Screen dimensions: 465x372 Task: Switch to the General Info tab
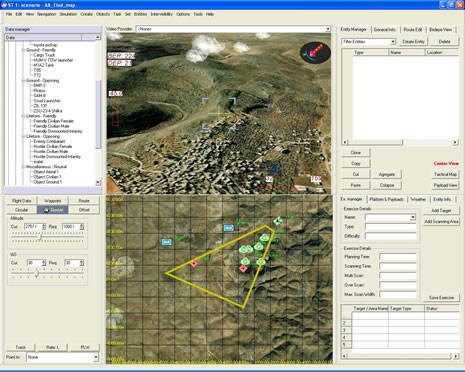tap(385, 30)
